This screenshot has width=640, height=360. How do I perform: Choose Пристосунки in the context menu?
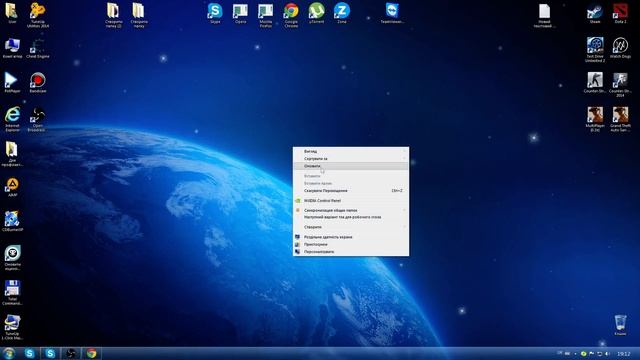[x=351, y=244]
